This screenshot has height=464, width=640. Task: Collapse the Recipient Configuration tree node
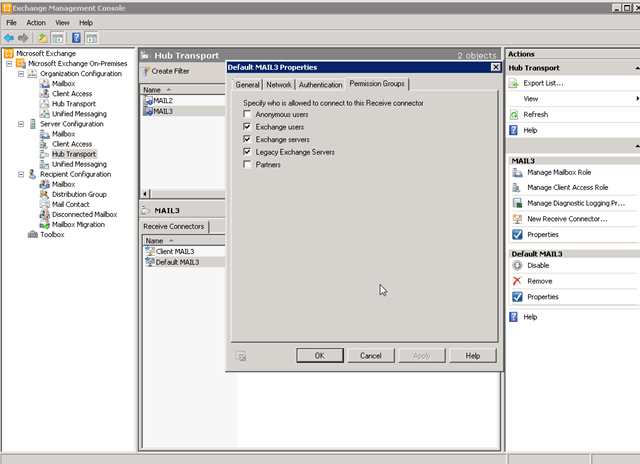click(21, 174)
